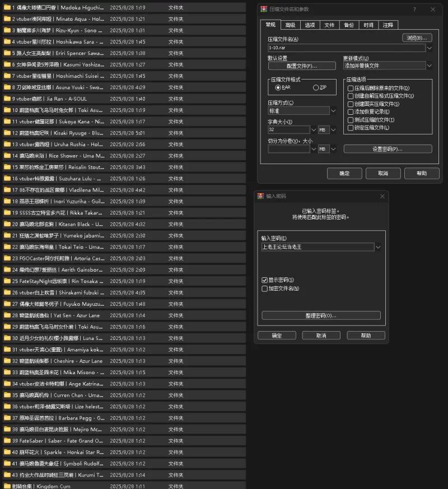Click 设置密码(P)... button
This screenshot has width=448, height=489.
[388, 149]
